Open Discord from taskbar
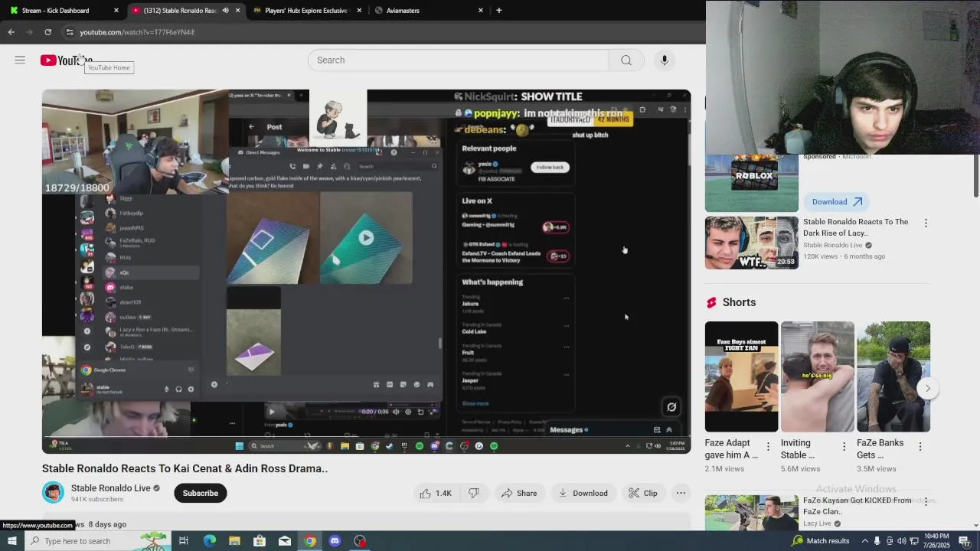Viewport: 980px width, 551px height. pos(335,541)
